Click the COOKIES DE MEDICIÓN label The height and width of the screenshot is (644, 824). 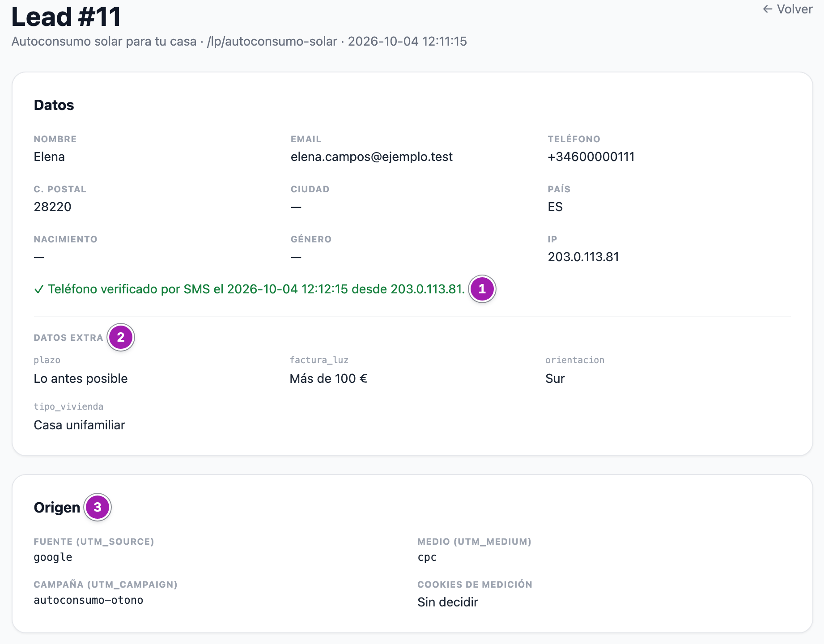[475, 585]
